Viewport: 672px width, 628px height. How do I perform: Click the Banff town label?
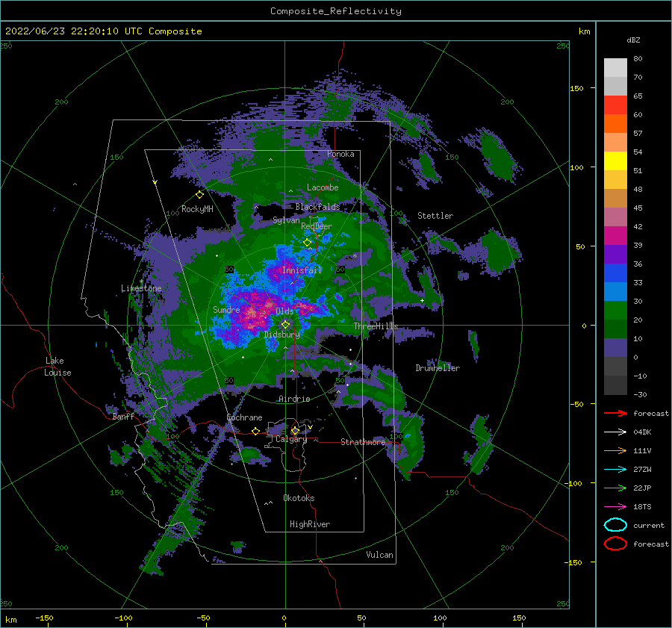(x=123, y=417)
